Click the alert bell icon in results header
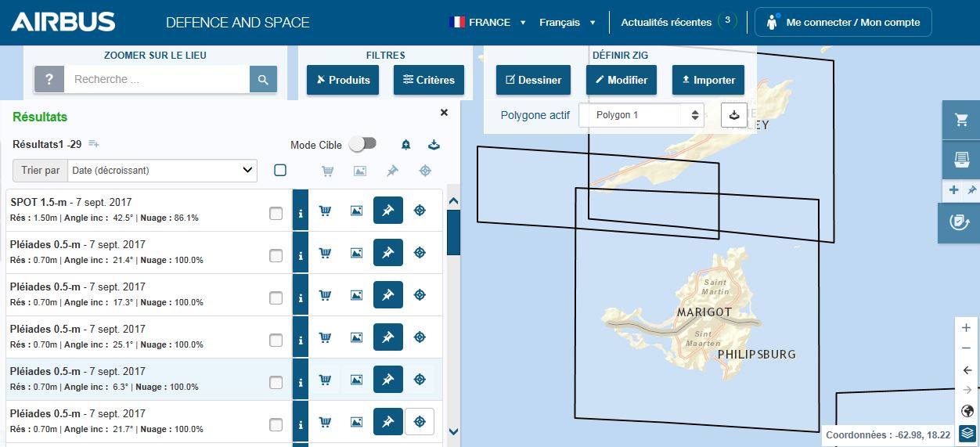 [x=405, y=144]
